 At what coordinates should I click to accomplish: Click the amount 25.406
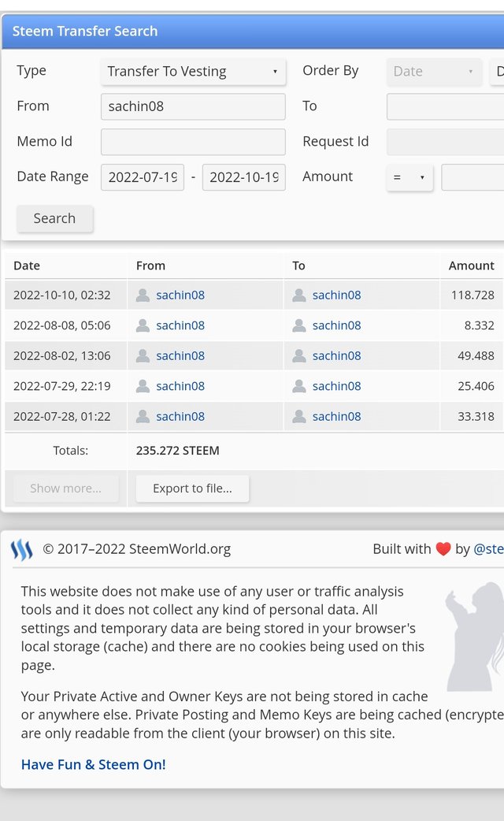476,386
